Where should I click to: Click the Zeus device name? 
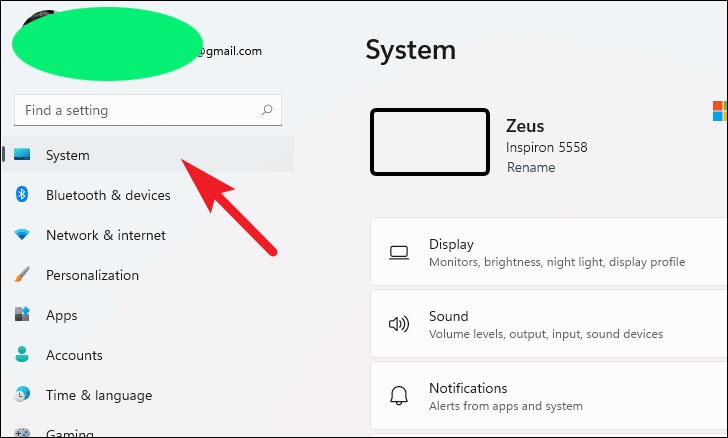(x=525, y=126)
